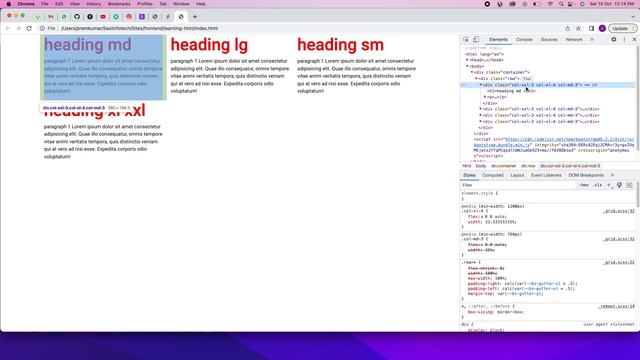Select the DOM Breakpoints sub-tab
The height and width of the screenshot is (360, 640).
pyautogui.click(x=586, y=175)
